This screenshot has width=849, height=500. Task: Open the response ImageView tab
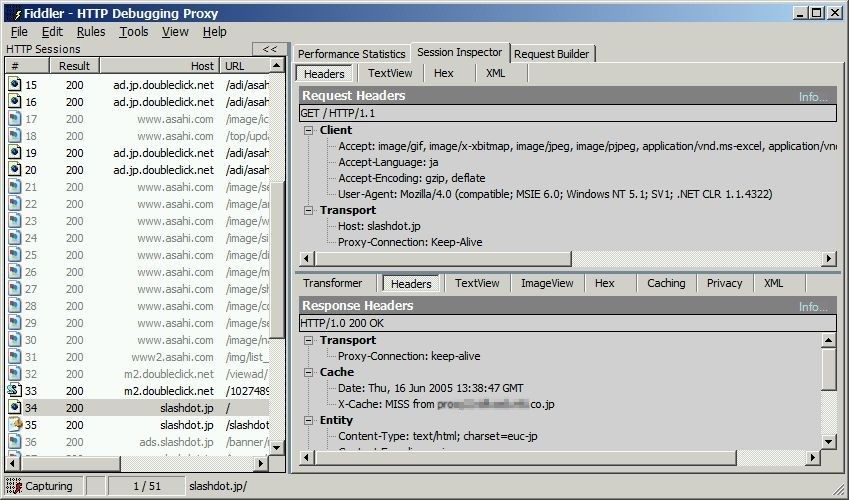(x=547, y=283)
